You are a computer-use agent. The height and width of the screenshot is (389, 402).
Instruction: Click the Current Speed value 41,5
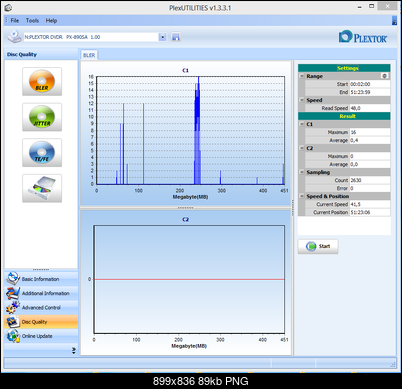point(369,204)
